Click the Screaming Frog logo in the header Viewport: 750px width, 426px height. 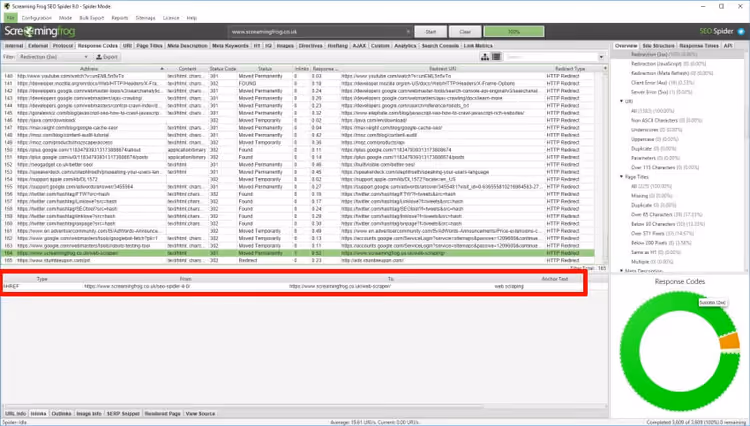(x=40, y=32)
